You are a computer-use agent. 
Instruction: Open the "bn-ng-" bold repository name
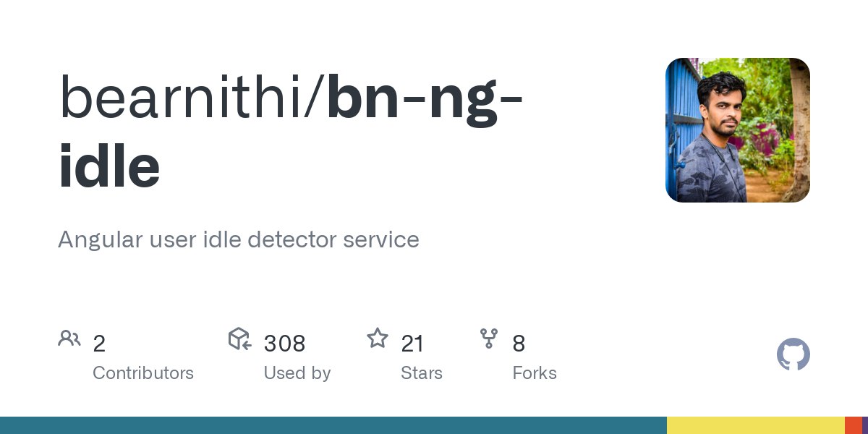[x=425, y=98]
